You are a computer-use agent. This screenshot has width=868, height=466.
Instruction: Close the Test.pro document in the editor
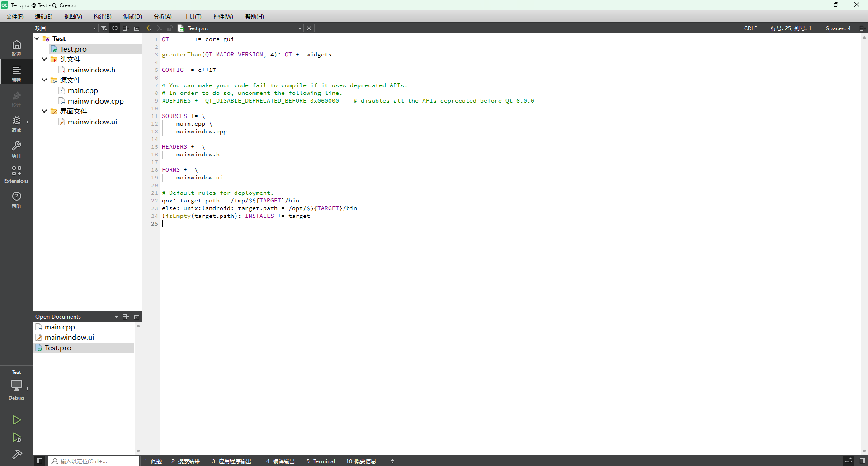click(x=309, y=28)
